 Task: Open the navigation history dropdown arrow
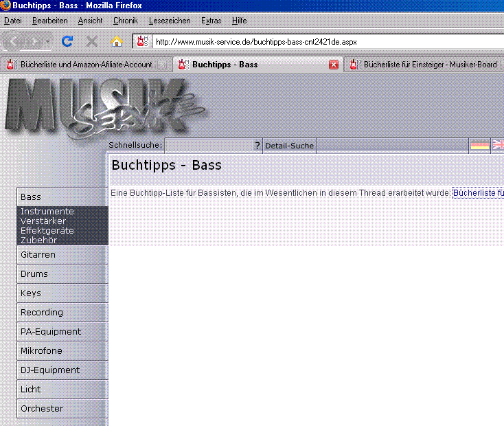pos(47,41)
